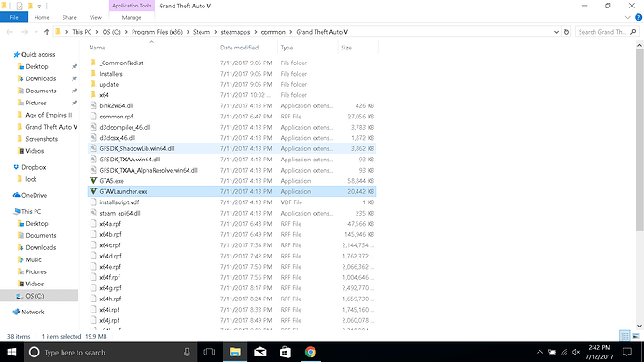This screenshot has height=362, width=644.
Task: Go to steamapps in the breadcrumb path
Action: tap(235, 32)
